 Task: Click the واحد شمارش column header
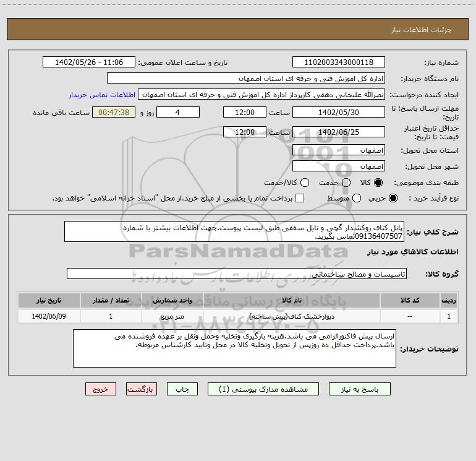click(x=172, y=300)
